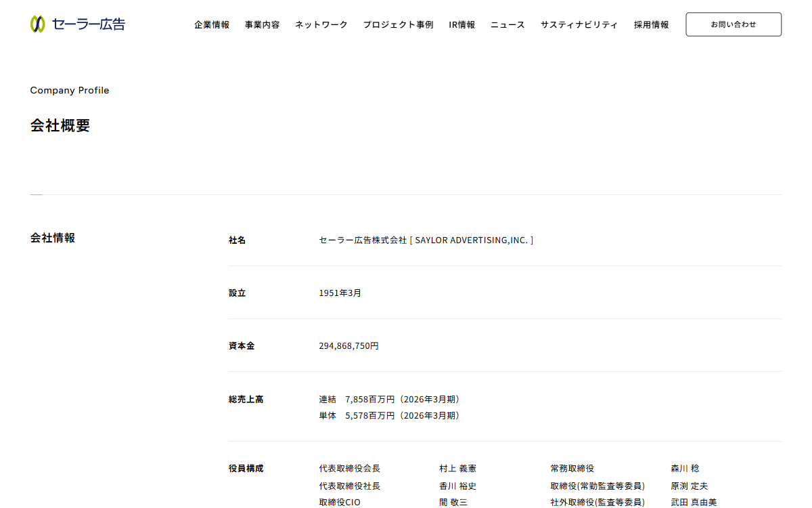Select the name 香川 裕史
812x508 pixels.
point(458,486)
